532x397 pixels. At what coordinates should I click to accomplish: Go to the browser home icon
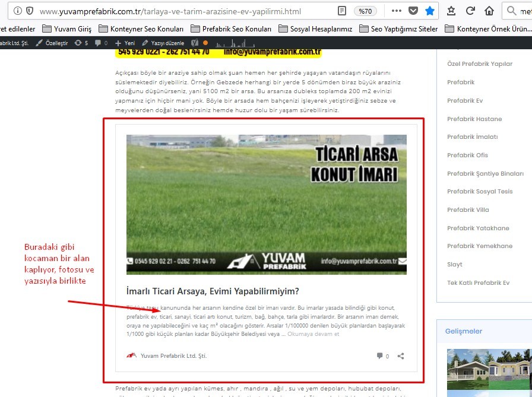click(489, 11)
